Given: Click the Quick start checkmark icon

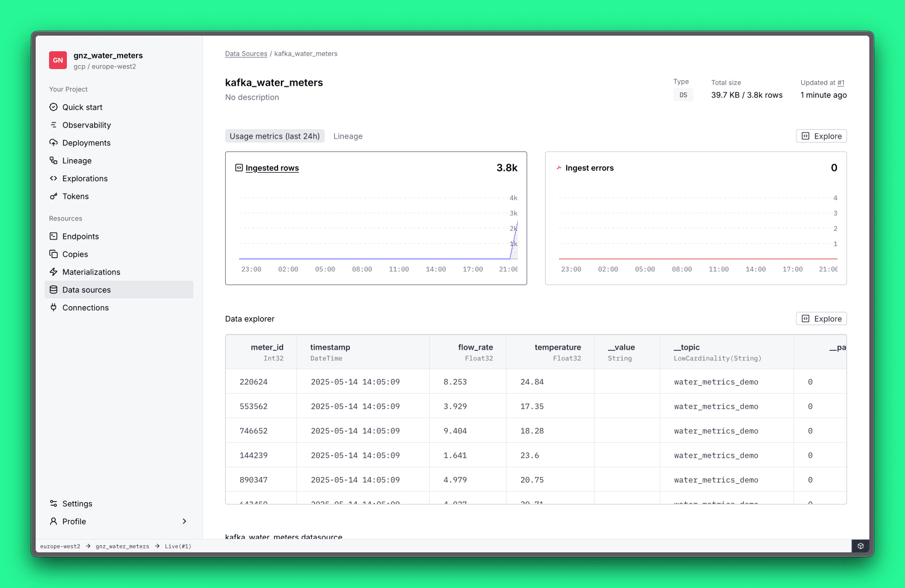Looking at the screenshot, I should pos(53,107).
